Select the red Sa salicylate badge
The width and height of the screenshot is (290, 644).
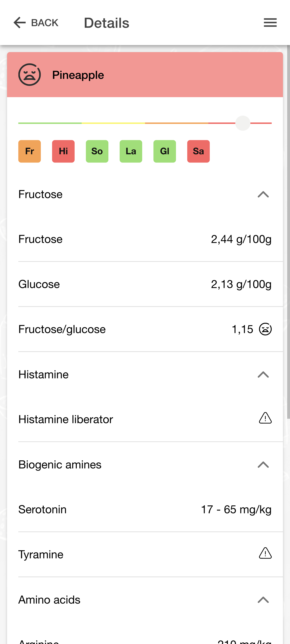198,151
